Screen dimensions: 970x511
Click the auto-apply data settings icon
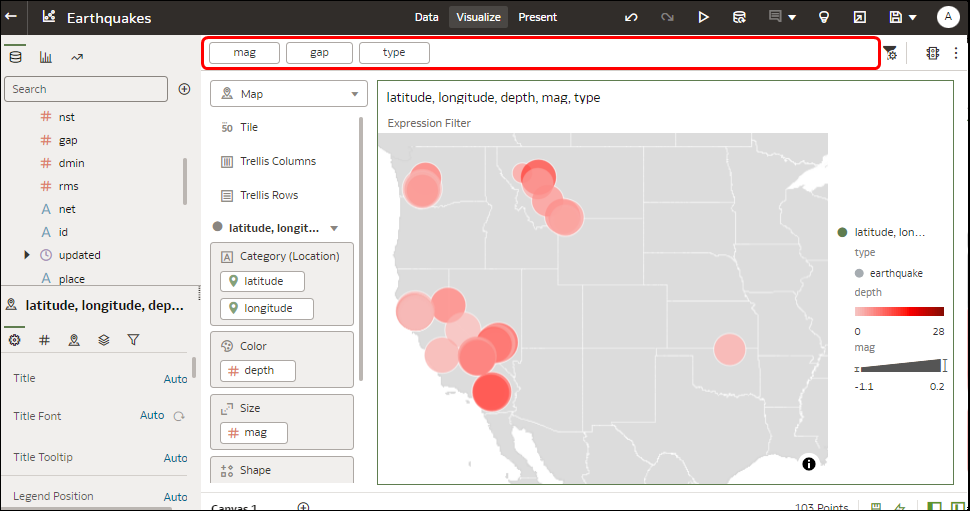(932, 53)
